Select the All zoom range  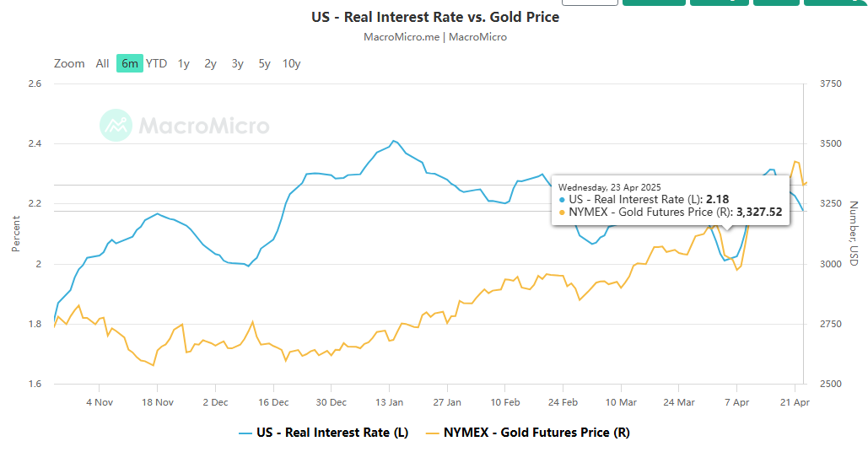(x=102, y=63)
